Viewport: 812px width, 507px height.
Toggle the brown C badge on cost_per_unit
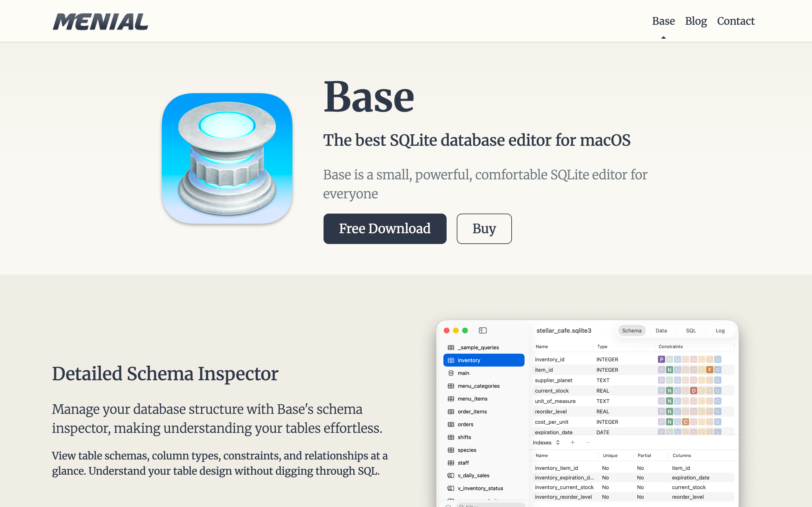point(685,421)
